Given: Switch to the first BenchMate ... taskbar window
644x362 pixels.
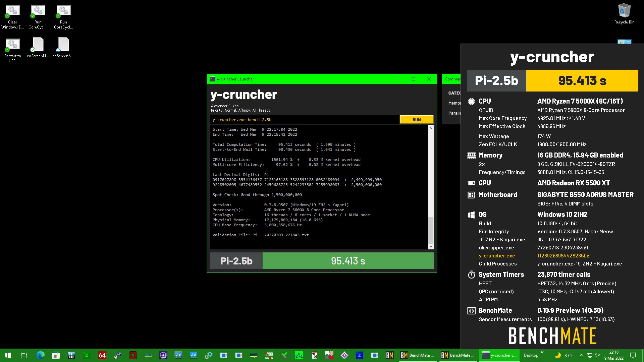Looking at the screenshot, I should [418, 355].
